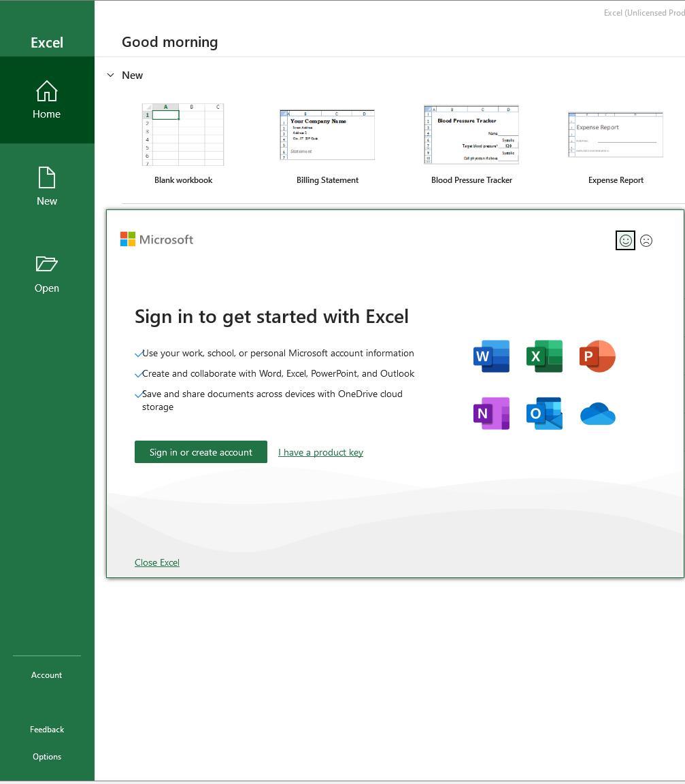Open the Home page in sidebar
The height and width of the screenshot is (784, 685).
pos(47,100)
